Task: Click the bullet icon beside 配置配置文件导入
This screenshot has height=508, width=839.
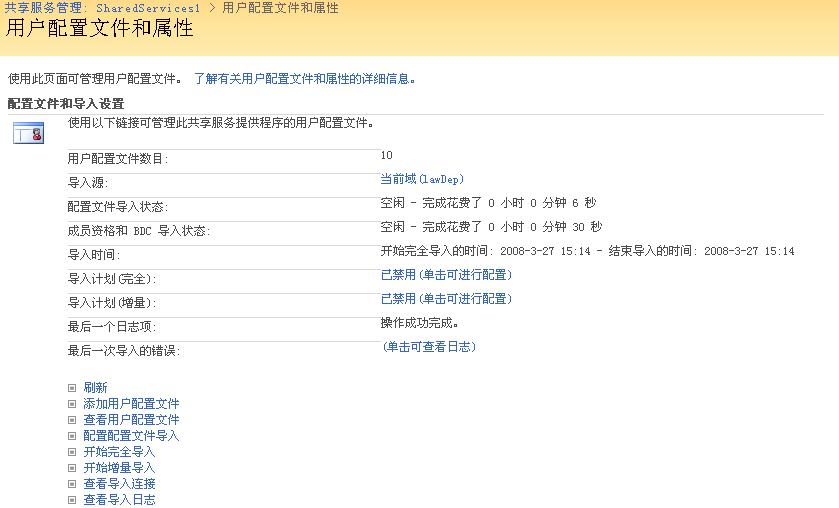Action: point(72,436)
